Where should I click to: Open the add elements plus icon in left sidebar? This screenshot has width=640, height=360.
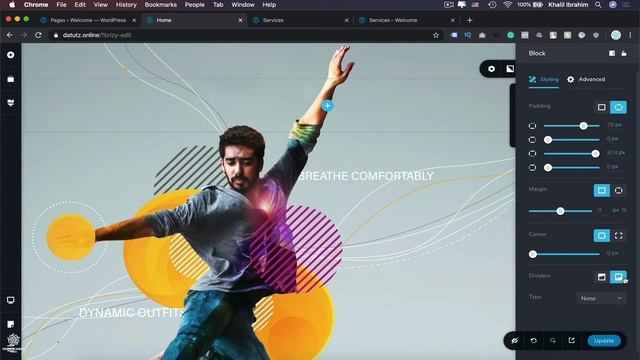click(x=11, y=55)
